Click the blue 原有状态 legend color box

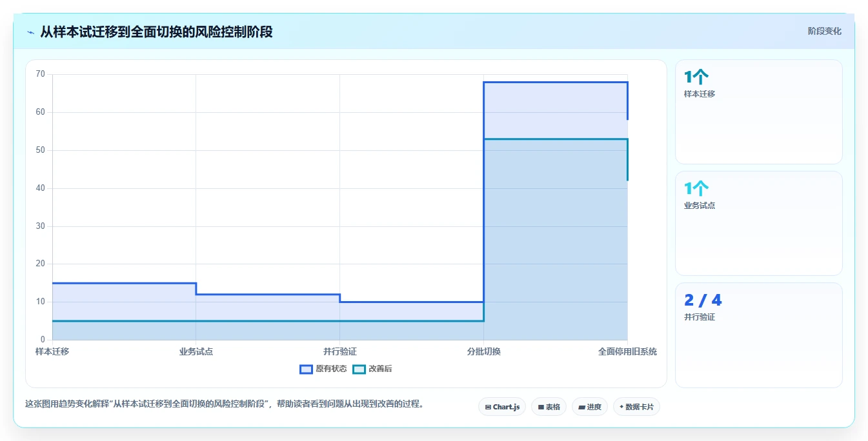[306, 369]
